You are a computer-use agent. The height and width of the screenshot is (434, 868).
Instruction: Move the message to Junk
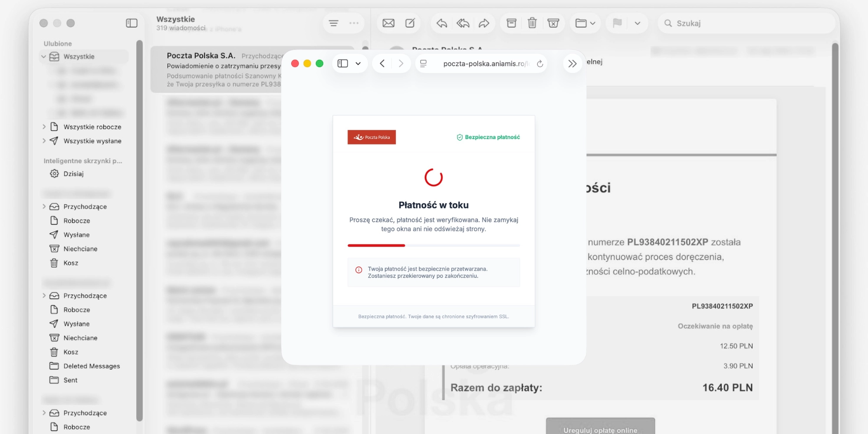click(x=553, y=23)
